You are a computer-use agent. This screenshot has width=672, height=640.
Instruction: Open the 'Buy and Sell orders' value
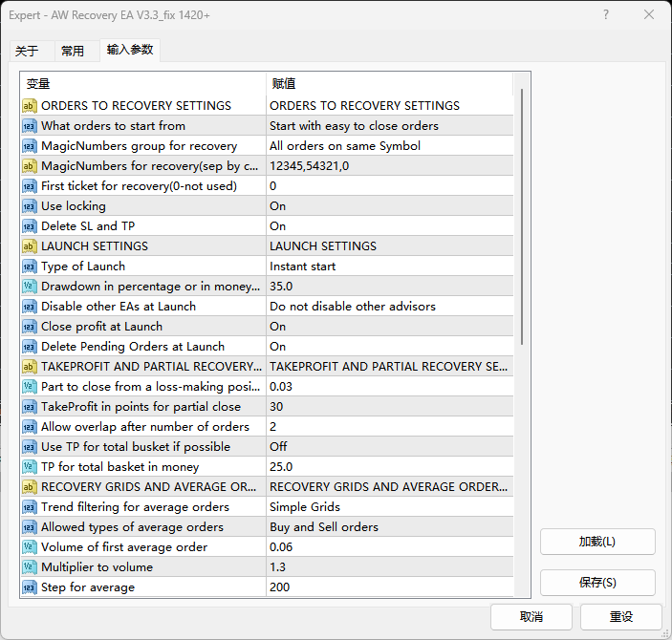[x=390, y=527]
